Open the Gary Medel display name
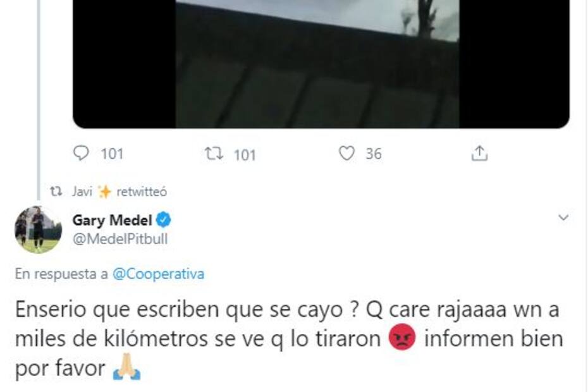Screen dimensions: 588x392 click(x=112, y=220)
